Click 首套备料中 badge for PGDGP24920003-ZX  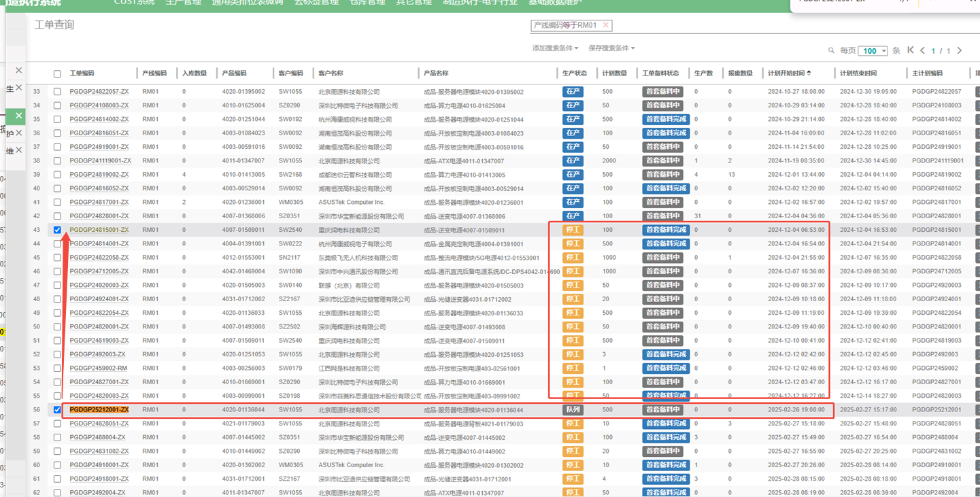(x=662, y=286)
